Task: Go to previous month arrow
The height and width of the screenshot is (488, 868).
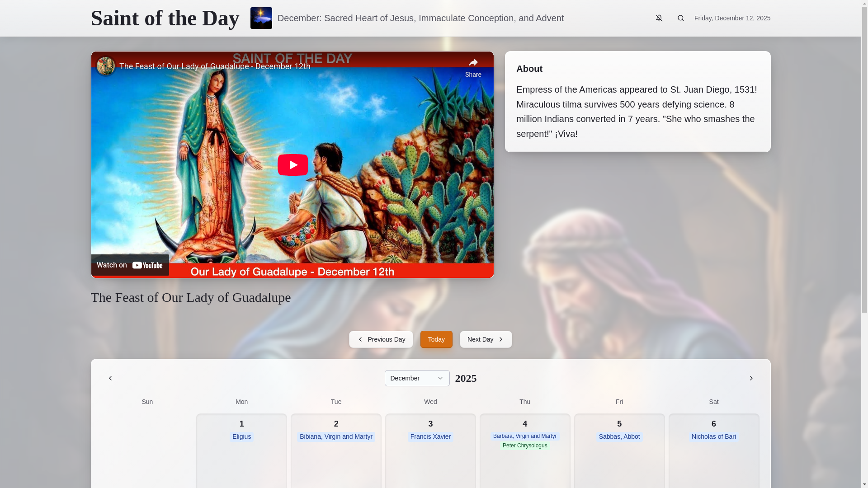Action: point(110,378)
